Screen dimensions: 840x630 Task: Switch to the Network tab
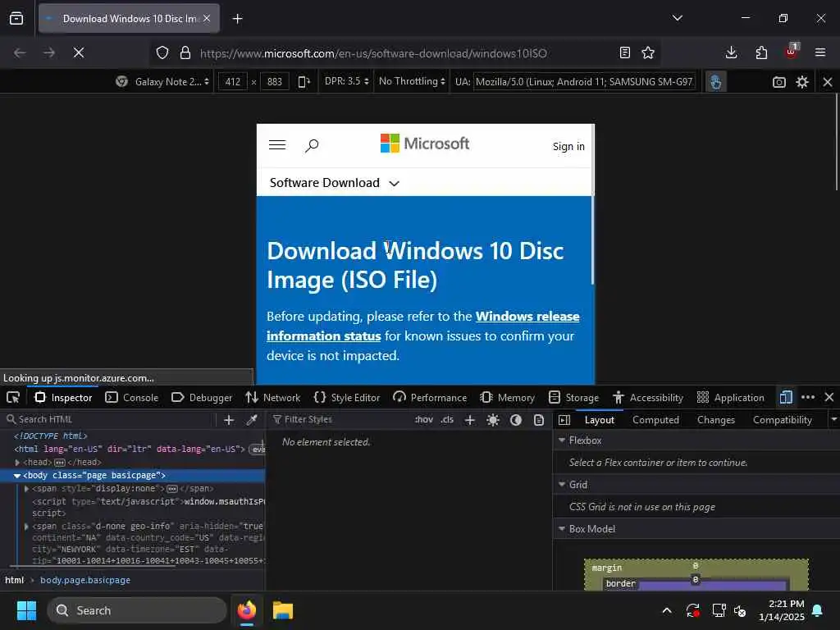272,398
